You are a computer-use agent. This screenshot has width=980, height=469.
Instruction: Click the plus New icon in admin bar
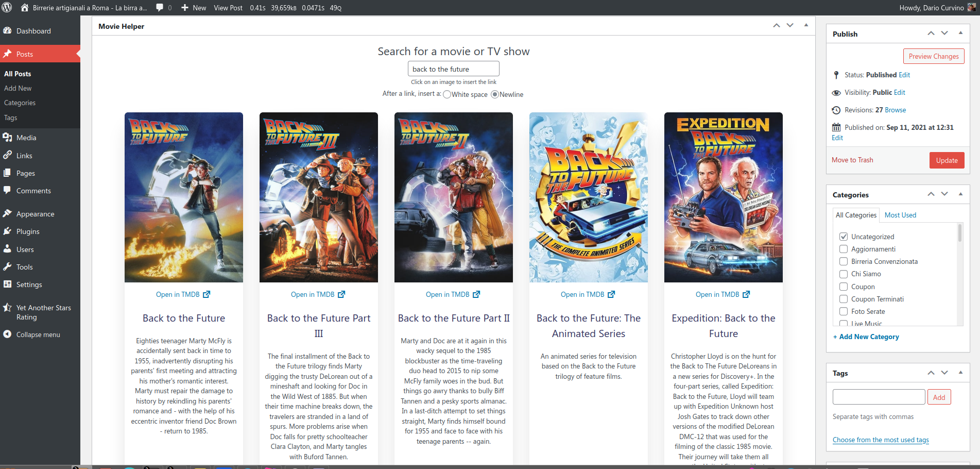click(x=185, y=8)
